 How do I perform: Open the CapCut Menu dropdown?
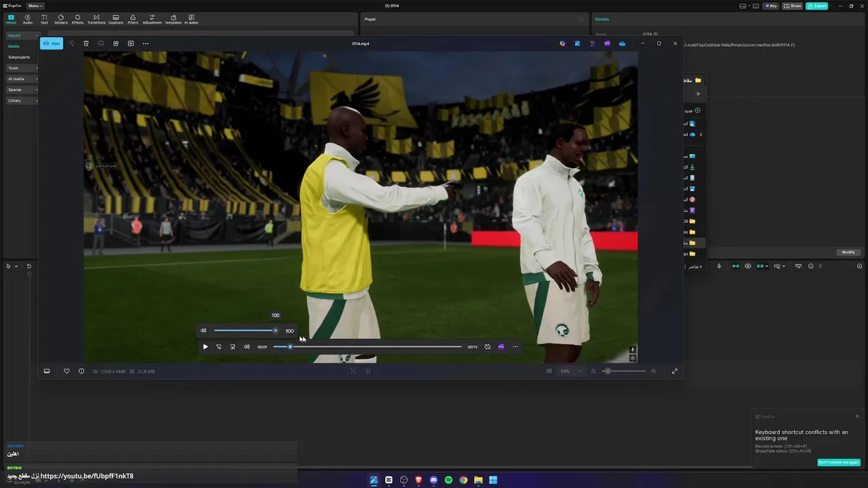pos(35,5)
